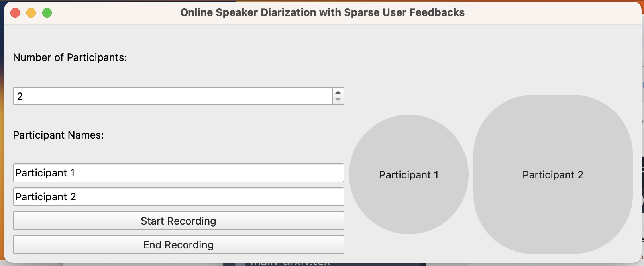Minimize the window using the yellow button
644x266 pixels.
(x=31, y=13)
